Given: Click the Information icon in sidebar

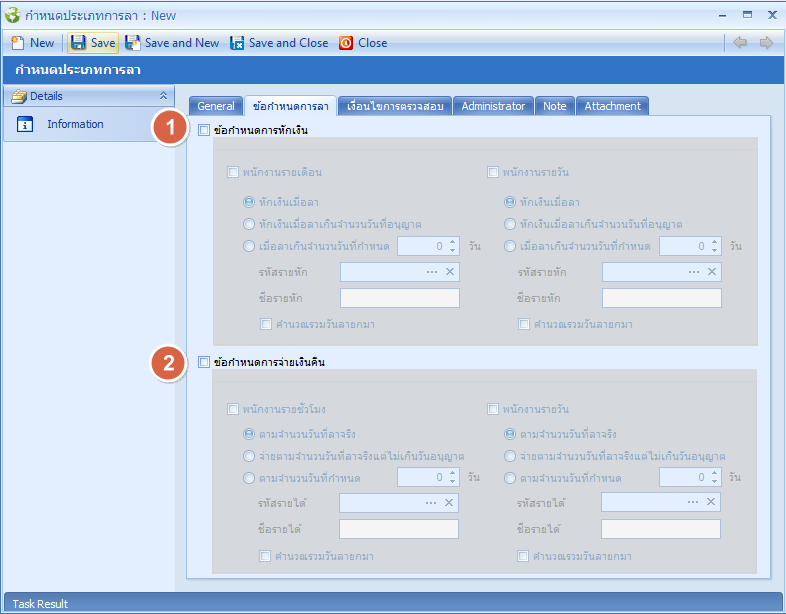Looking at the screenshot, I should pyautogui.click(x=26, y=124).
